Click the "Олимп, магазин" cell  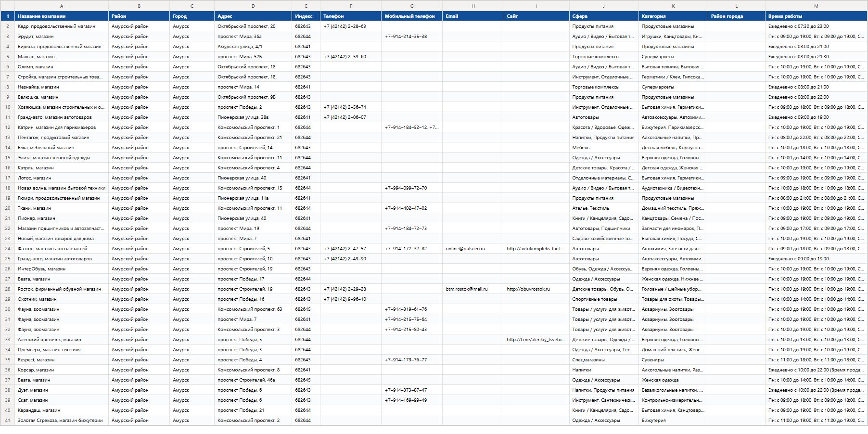tap(62, 67)
